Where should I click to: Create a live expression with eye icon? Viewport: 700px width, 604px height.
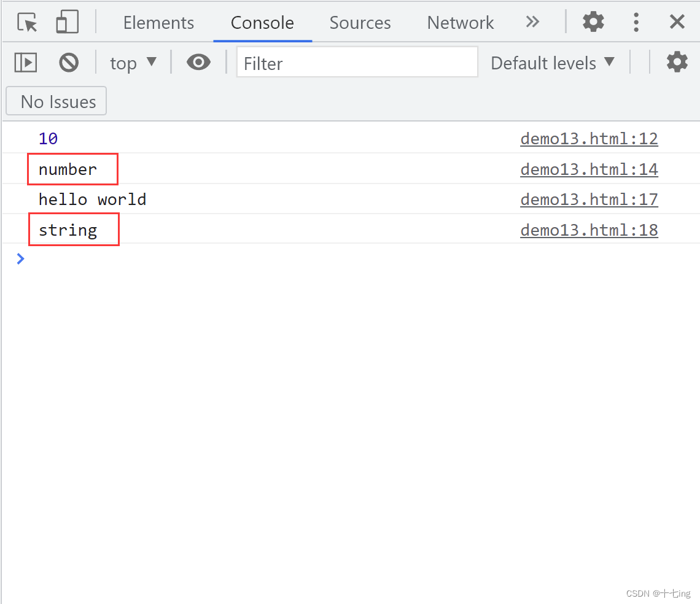pyautogui.click(x=199, y=62)
